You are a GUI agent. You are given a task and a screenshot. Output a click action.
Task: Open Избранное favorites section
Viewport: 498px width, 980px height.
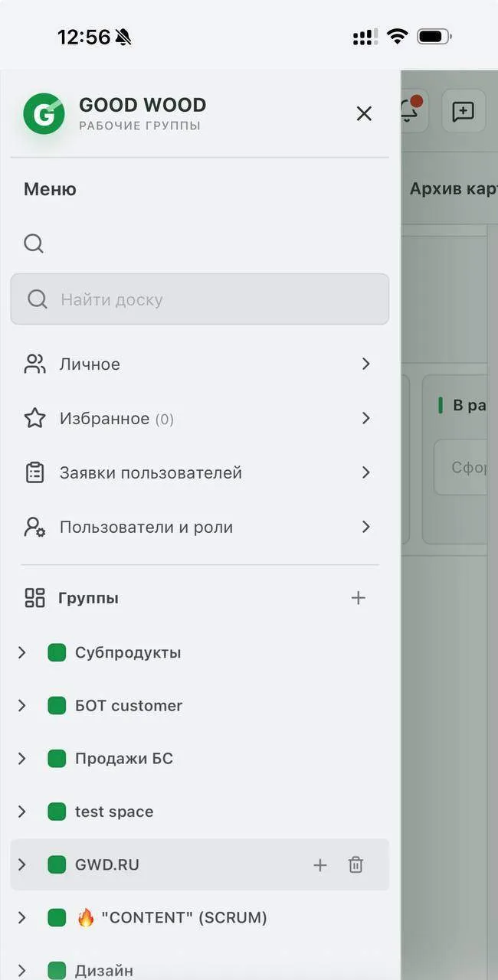[199, 418]
